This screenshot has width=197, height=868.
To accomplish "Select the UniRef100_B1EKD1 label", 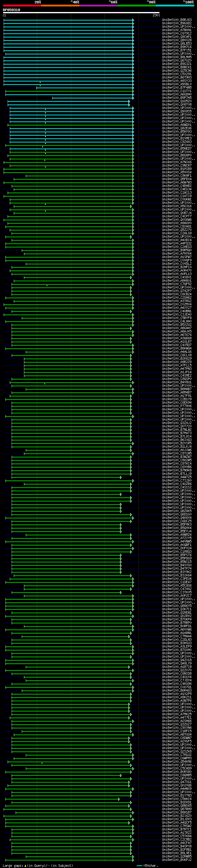I will [x=177, y=802].
